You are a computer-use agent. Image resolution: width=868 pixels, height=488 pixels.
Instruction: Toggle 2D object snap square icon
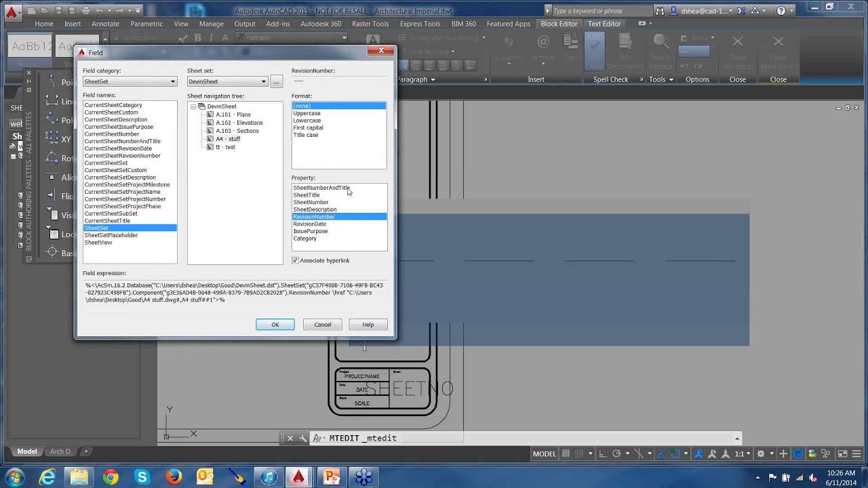tap(675, 453)
